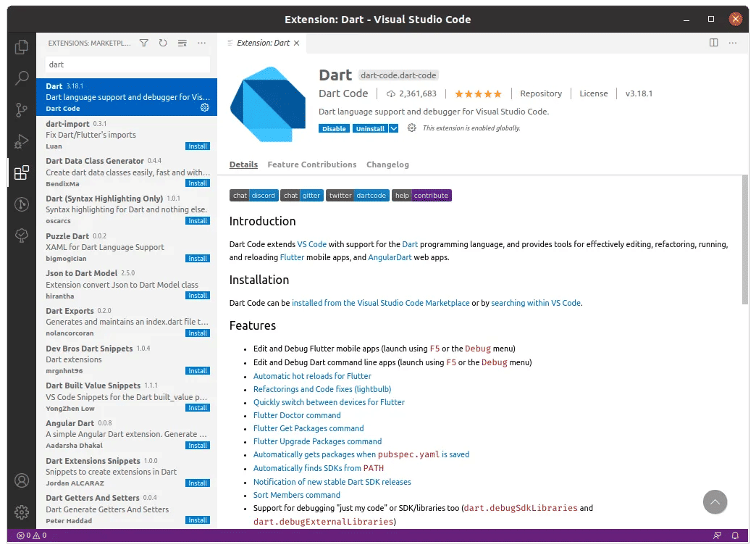756x550 pixels.
Task: Install the dart-import extension
Action: click(198, 146)
